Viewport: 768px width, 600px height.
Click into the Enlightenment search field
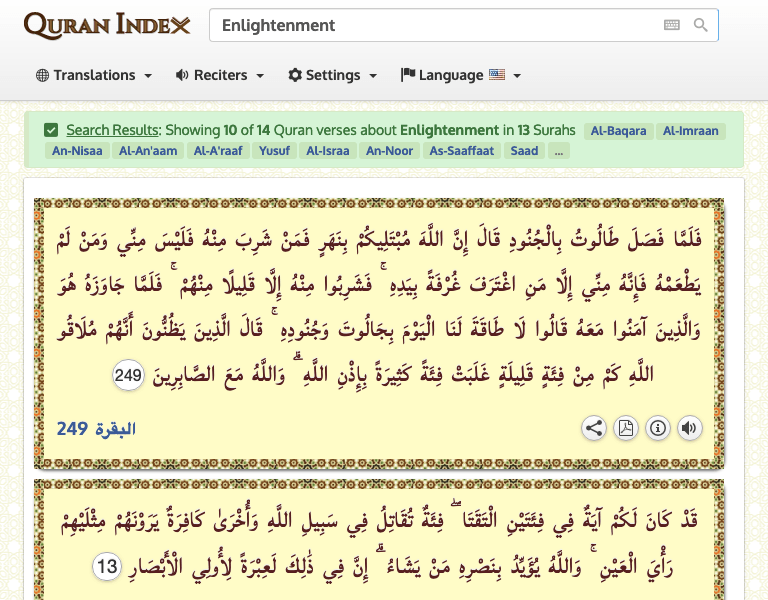pyautogui.click(x=430, y=25)
